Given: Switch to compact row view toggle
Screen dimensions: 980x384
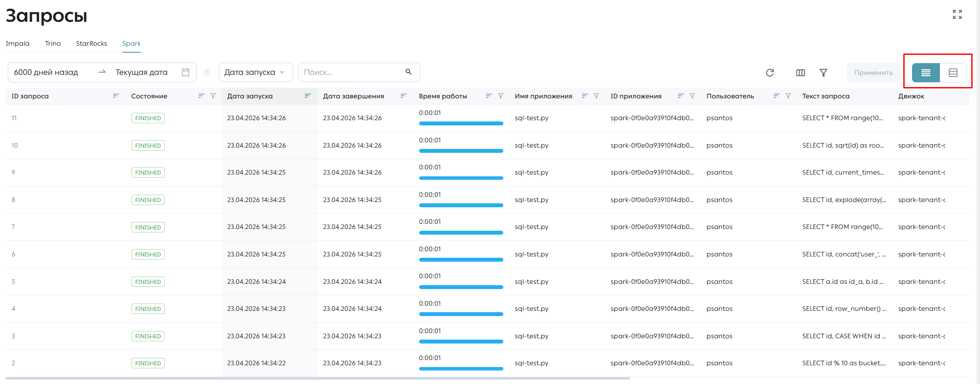Looking at the screenshot, I should point(926,73).
